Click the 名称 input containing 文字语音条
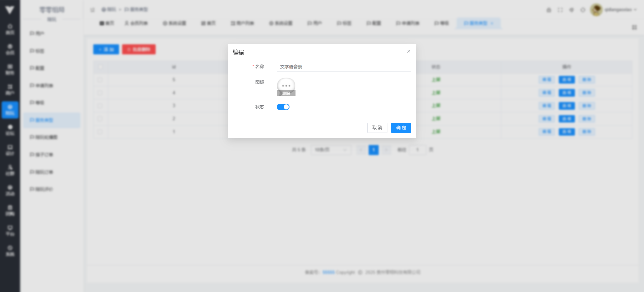This screenshot has height=292, width=644. point(343,67)
